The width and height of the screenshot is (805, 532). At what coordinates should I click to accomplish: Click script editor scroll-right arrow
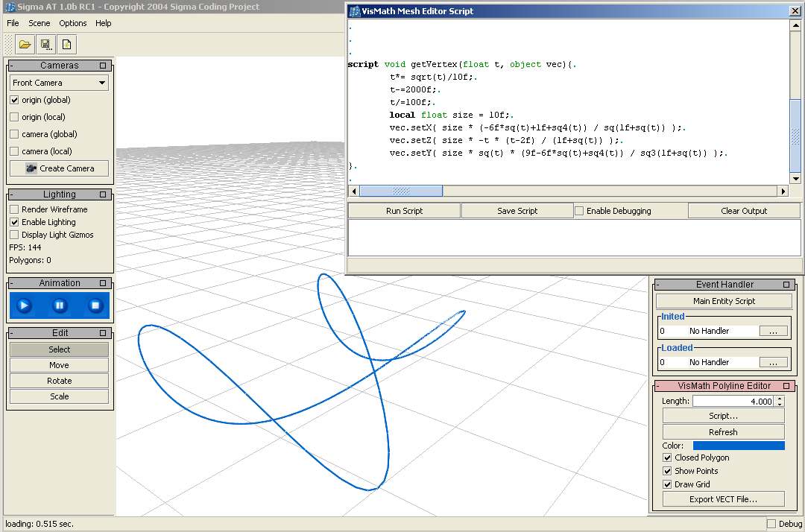783,191
